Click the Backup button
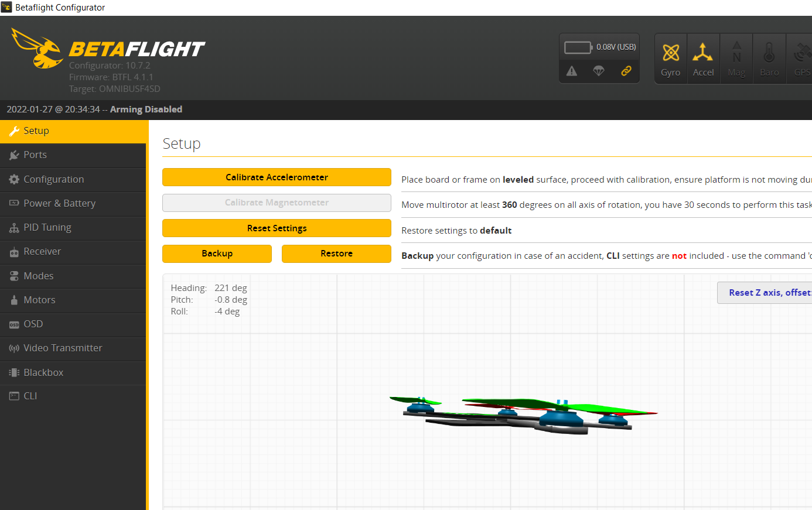812x510 pixels. (217, 254)
